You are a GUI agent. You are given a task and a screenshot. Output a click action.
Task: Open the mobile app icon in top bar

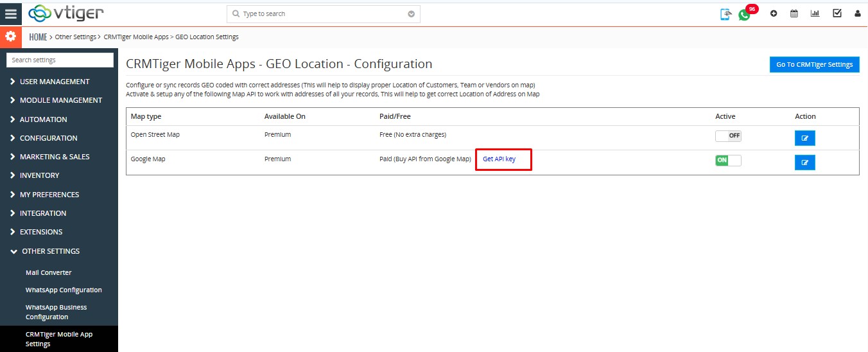click(725, 13)
